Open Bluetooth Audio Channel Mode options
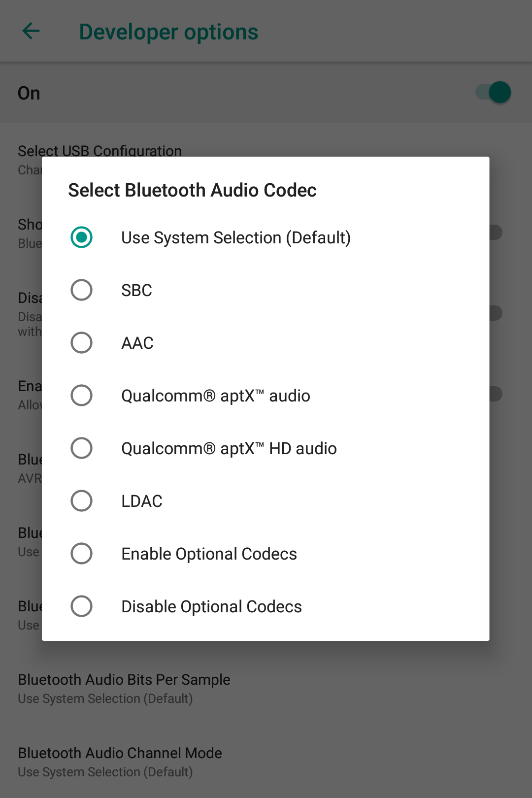 [x=120, y=753]
